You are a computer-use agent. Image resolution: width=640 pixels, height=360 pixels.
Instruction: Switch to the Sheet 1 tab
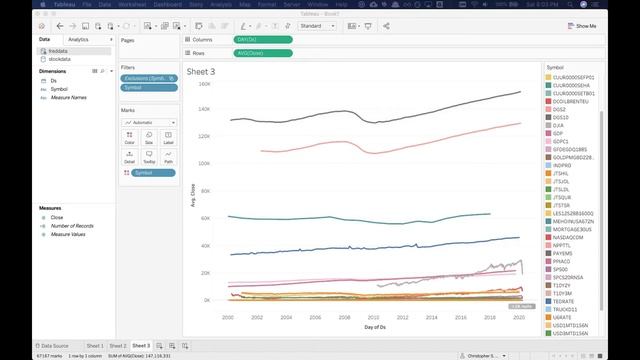95,346
